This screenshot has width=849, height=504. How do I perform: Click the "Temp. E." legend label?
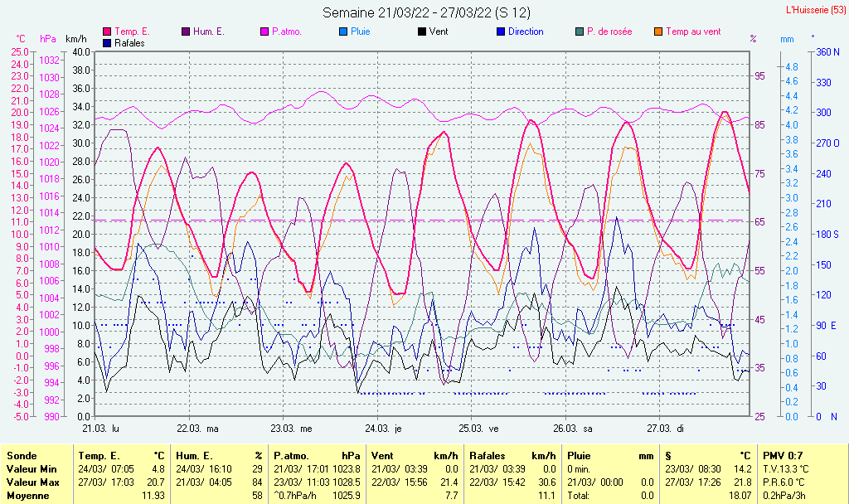coord(132,32)
